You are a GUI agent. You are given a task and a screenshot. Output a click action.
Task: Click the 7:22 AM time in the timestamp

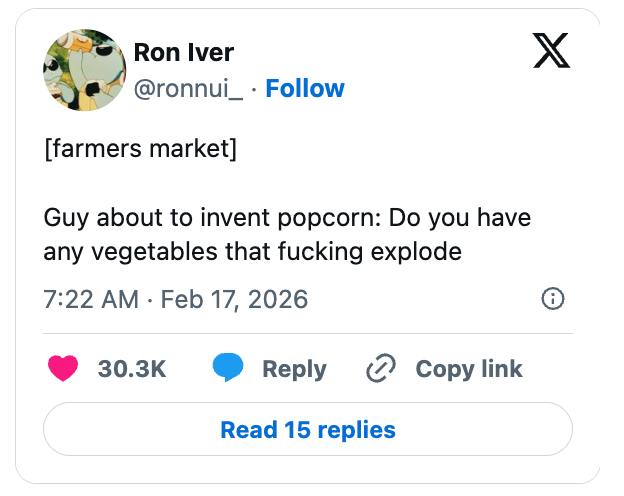click(x=91, y=299)
